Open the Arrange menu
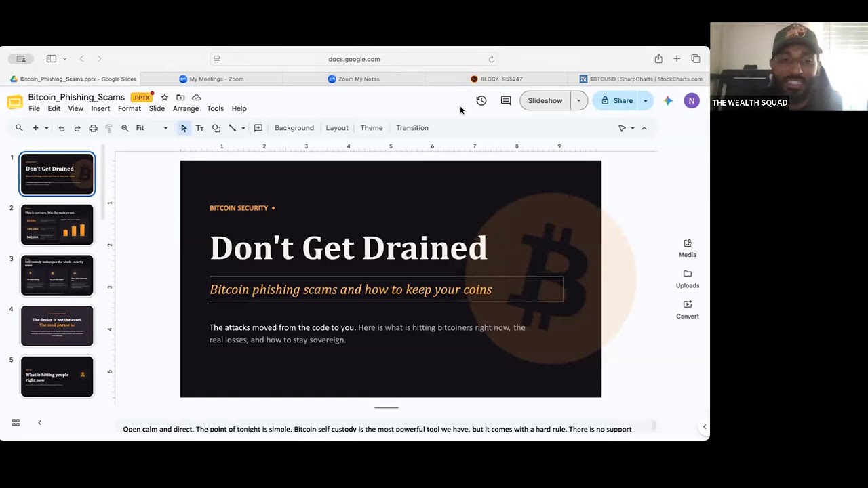The height and width of the screenshot is (488, 868). [x=186, y=108]
